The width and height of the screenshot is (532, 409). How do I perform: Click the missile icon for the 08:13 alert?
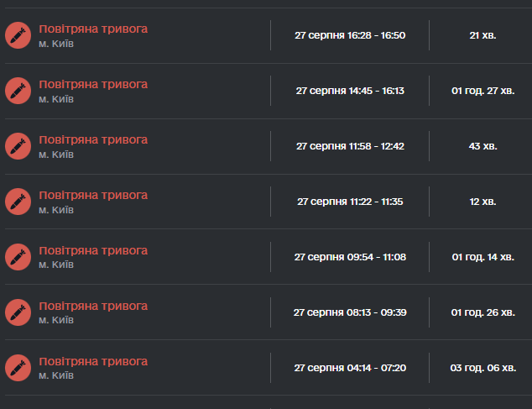pos(18,312)
